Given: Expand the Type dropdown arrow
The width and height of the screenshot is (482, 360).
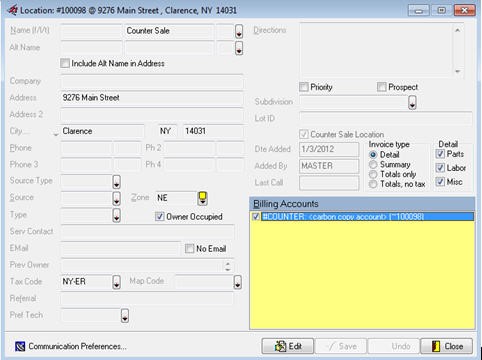Looking at the screenshot, I should pyautogui.click(x=116, y=215).
